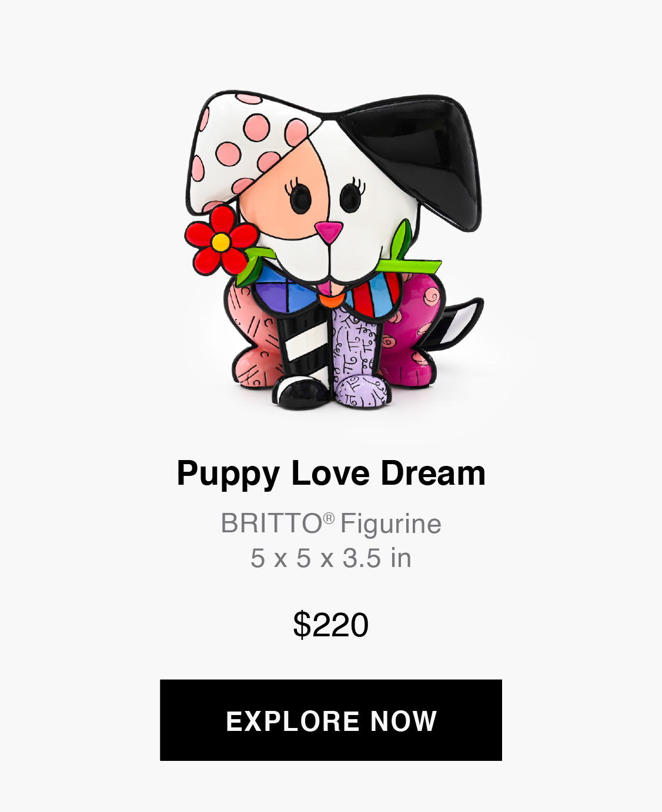This screenshot has width=662, height=812.
Task: Click the word Dream in the title
Action: pos(433,473)
